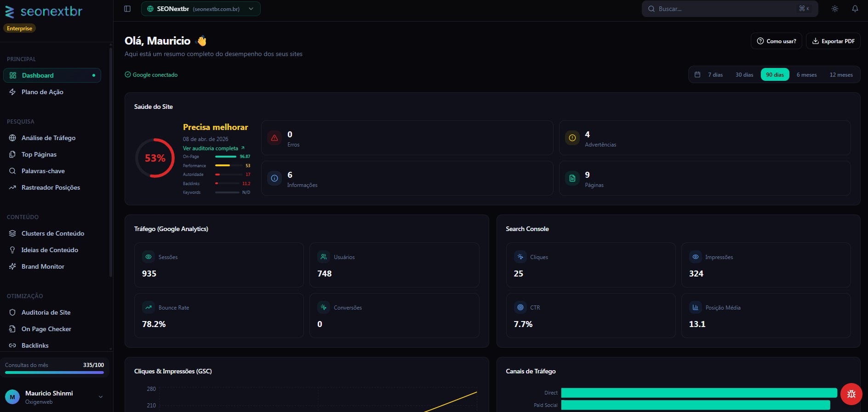The width and height of the screenshot is (868, 412).
Task: Click the Buscar search field
Action: [x=730, y=9]
